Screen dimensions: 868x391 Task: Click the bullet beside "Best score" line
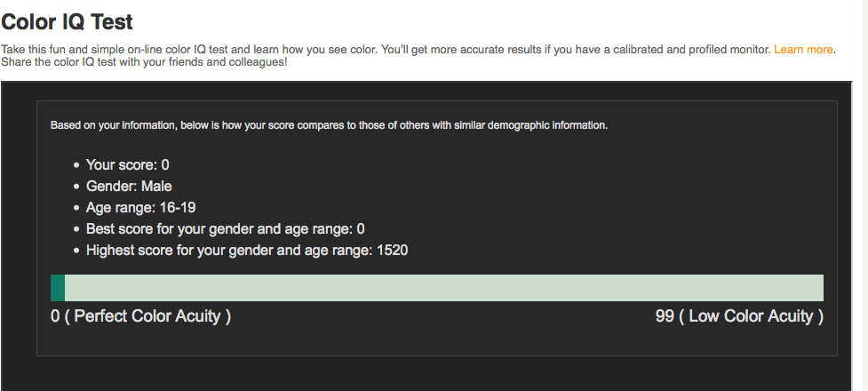76,230
